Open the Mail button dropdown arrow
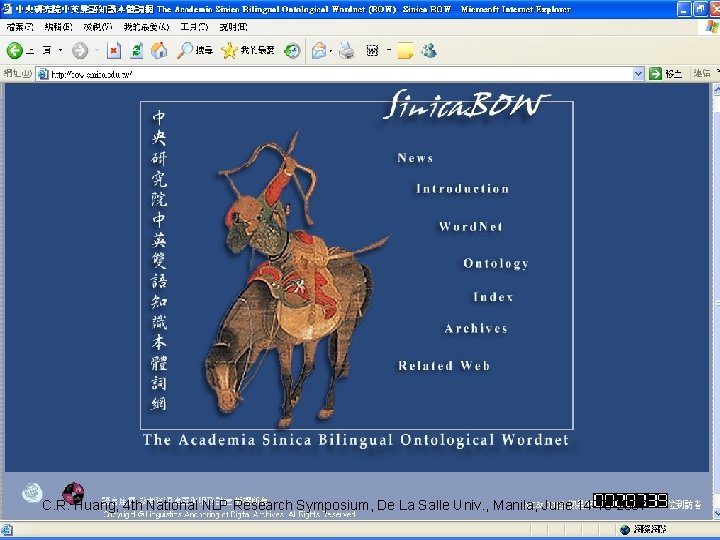This screenshot has height=540, width=720. [x=331, y=51]
